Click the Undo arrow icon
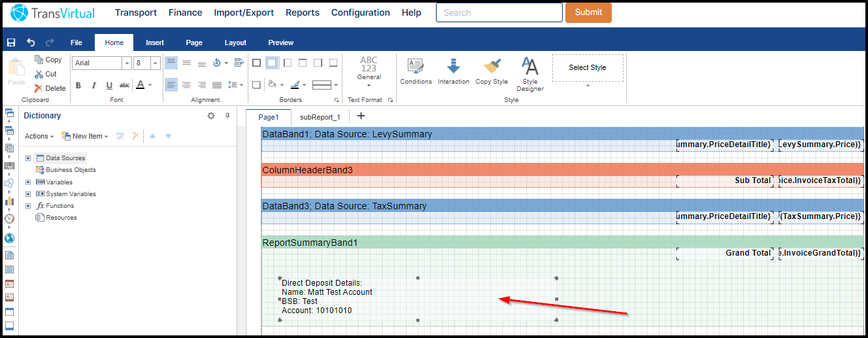Viewport: 868px width, 338px height. 31,42
